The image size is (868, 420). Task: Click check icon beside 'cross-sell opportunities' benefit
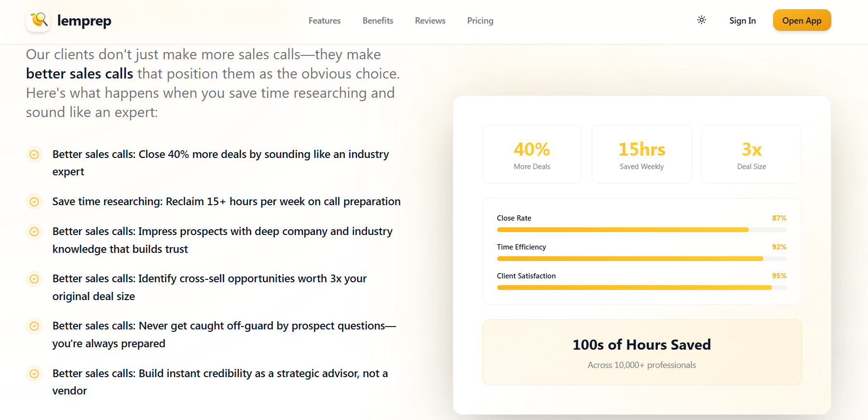pyautogui.click(x=34, y=279)
